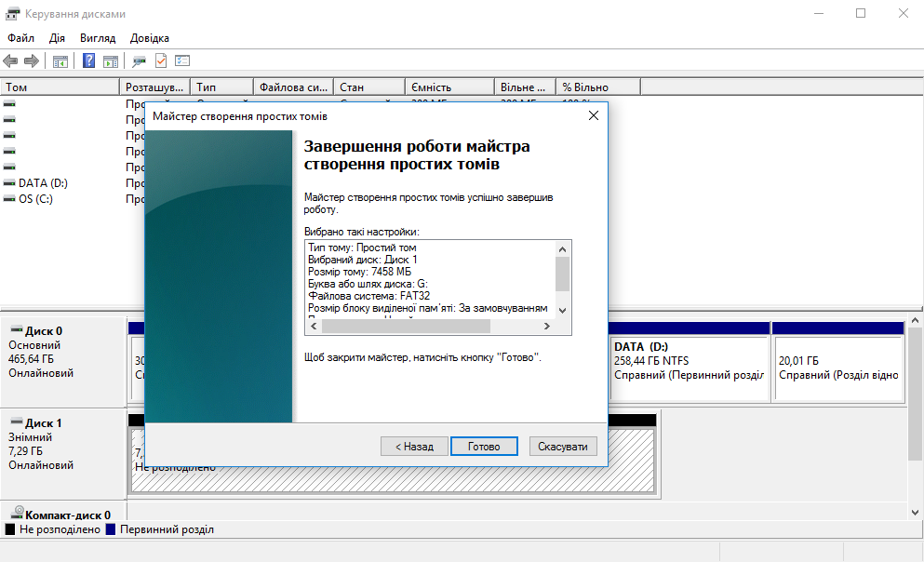Click the show/hide action pane toolbar icon
Viewport: 924px width, 562px height.
click(x=110, y=61)
